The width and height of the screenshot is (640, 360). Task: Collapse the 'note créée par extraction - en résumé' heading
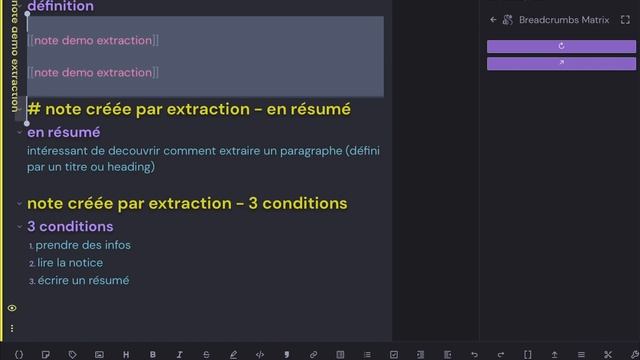click(19, 109)
